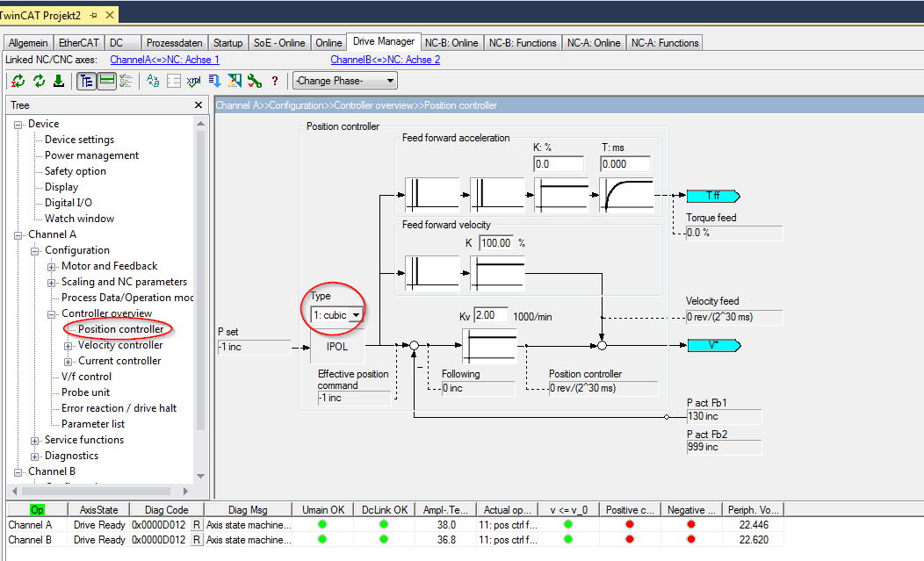
Task: Pin the TwinCAT Projekt2 tab
Action: pos(94,15)
